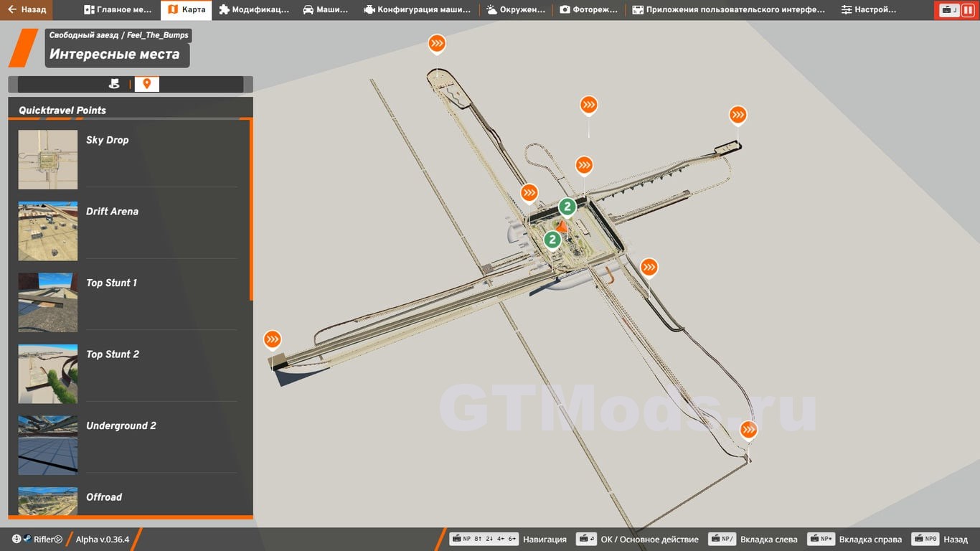Viewport: 980px width, 551px height.
Task: Switch to the missions flag filter icon
Action: tap(114, 84)
